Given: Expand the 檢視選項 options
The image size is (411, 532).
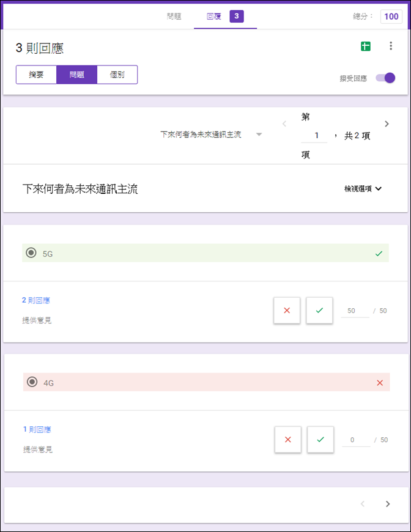Looking at the screenshot, I should 363,188.
